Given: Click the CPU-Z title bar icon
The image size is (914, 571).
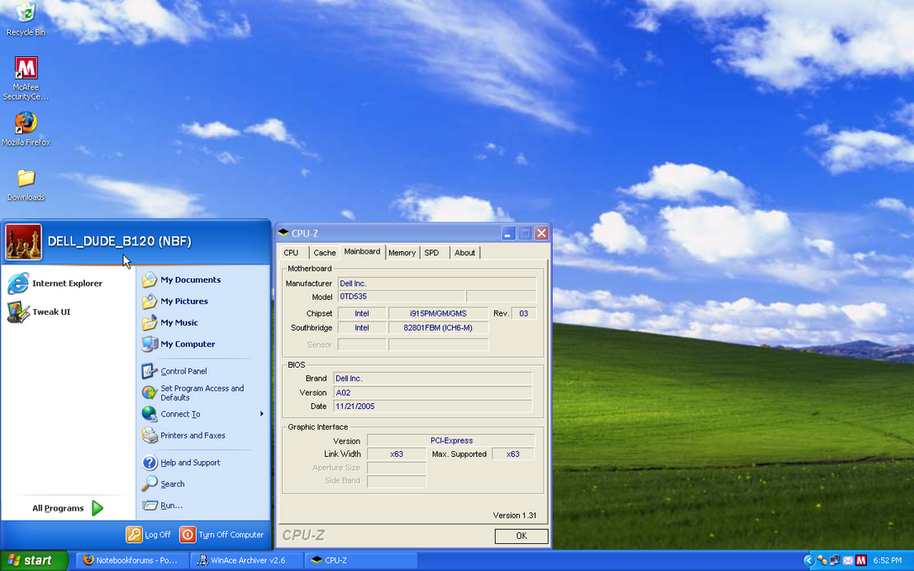Looking at the screenshot, I should [283, 233].
